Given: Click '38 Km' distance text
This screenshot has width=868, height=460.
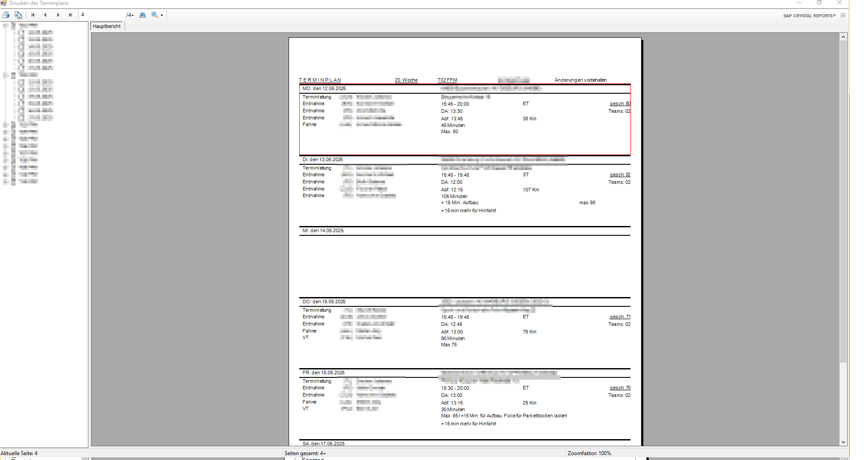Looking at the screenshot, I should [530, 119].
